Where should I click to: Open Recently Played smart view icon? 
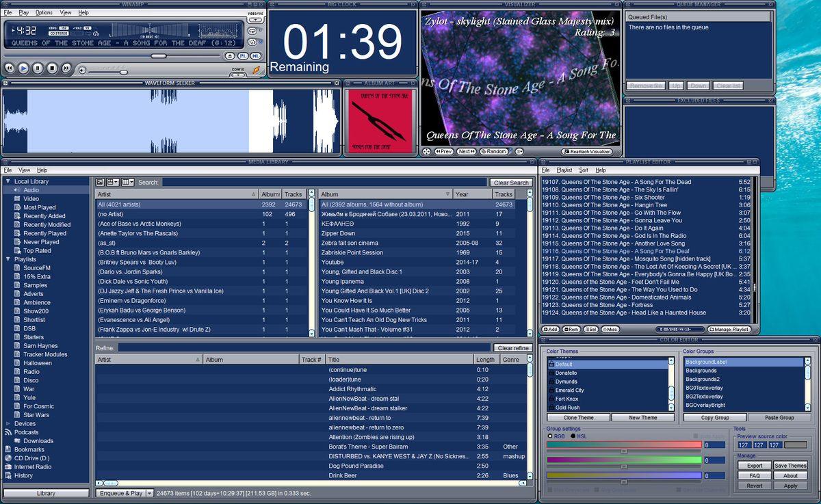[17, 233]
